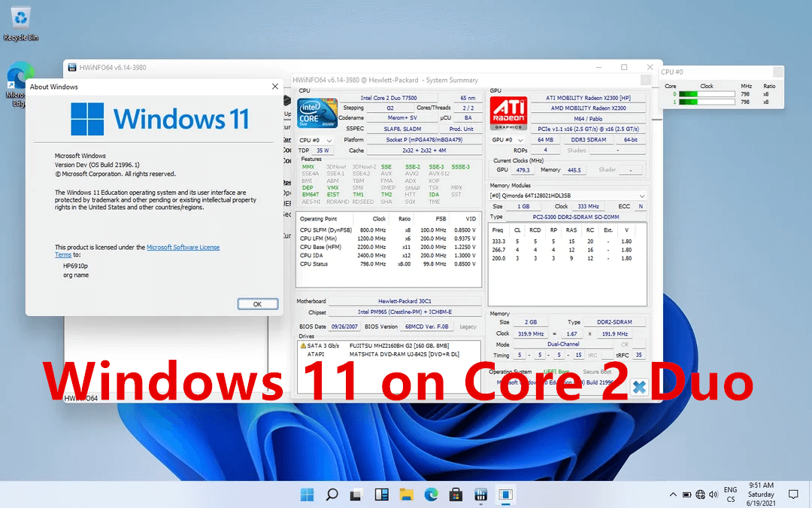Open the CPU #0 selector dropdown

click(315, 141)
